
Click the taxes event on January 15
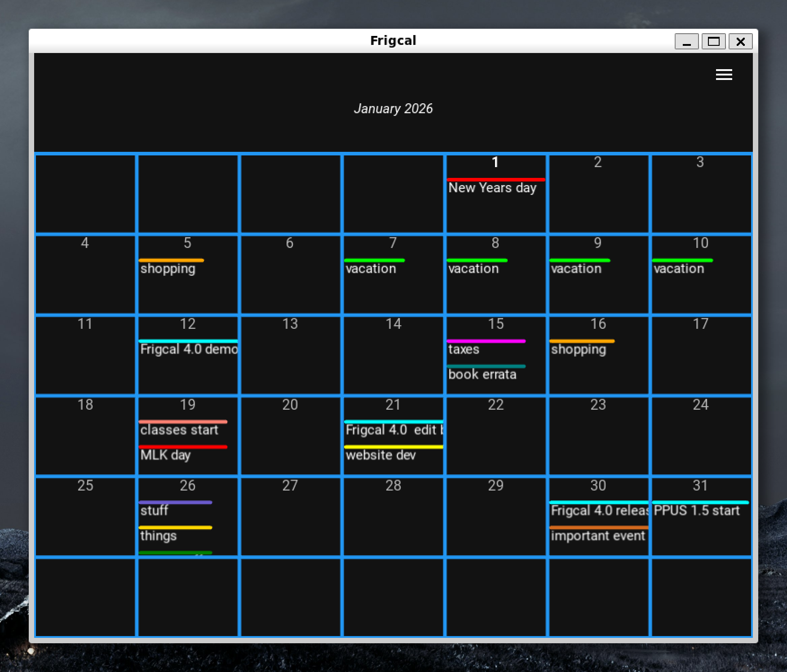pos(464,349)
